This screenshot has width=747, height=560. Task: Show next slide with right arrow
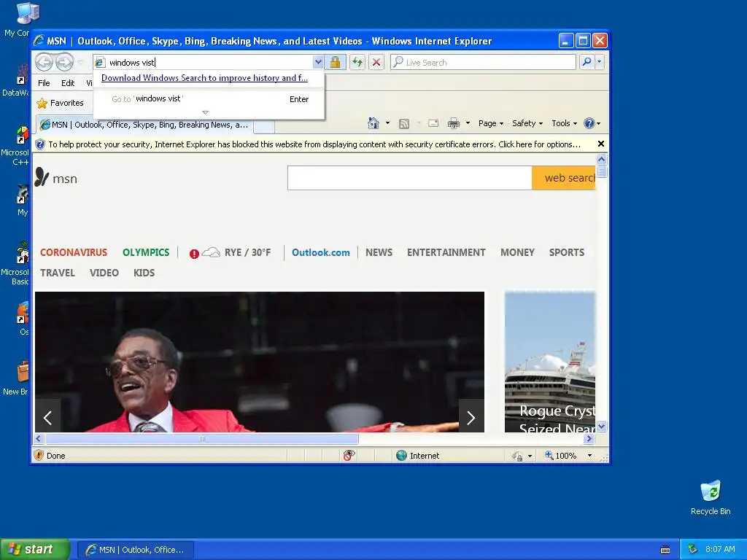point(471,418)
